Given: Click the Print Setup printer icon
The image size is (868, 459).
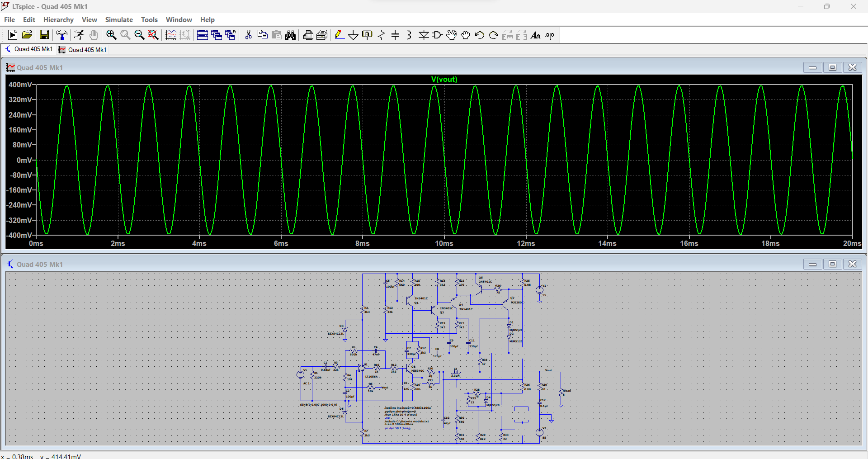Looking at the screenshot, I should pyautogui.click(x=308, y=35).
